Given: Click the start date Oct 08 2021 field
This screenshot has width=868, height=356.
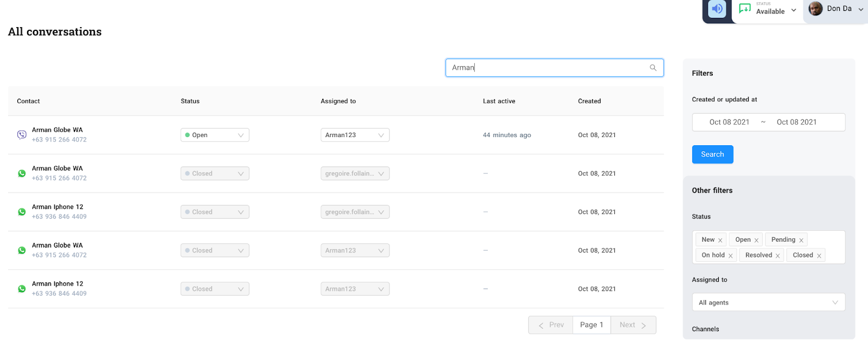Looking at the screenshot, I should [x=729, y=122].
